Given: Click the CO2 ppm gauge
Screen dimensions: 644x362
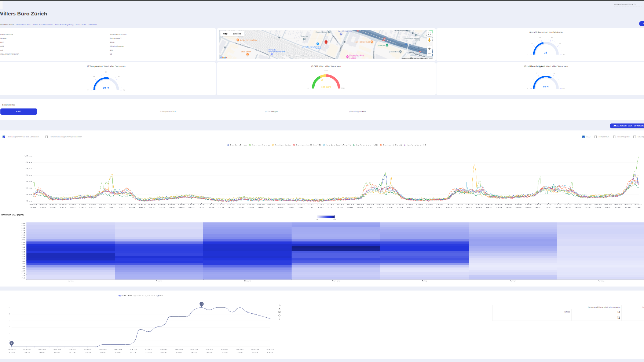Looking at the screenshot, I should [326, 81].
